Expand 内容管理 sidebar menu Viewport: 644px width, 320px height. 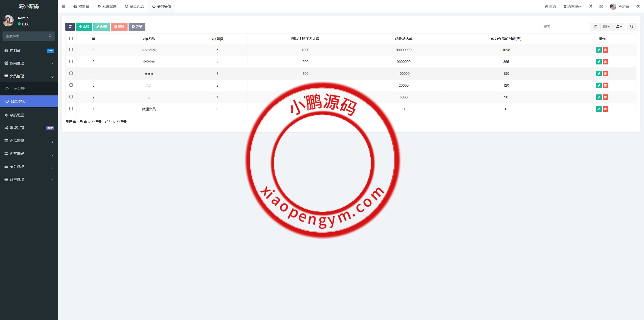coord(29,154)
